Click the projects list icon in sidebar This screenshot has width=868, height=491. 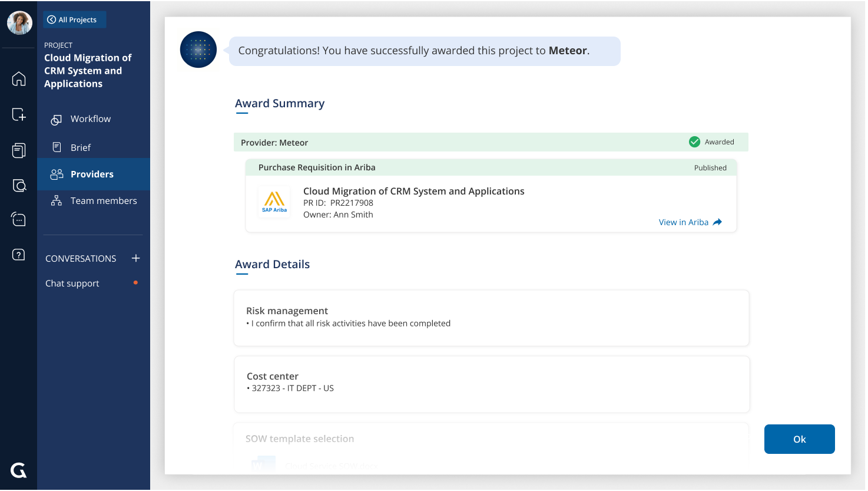tap(19, 150)
